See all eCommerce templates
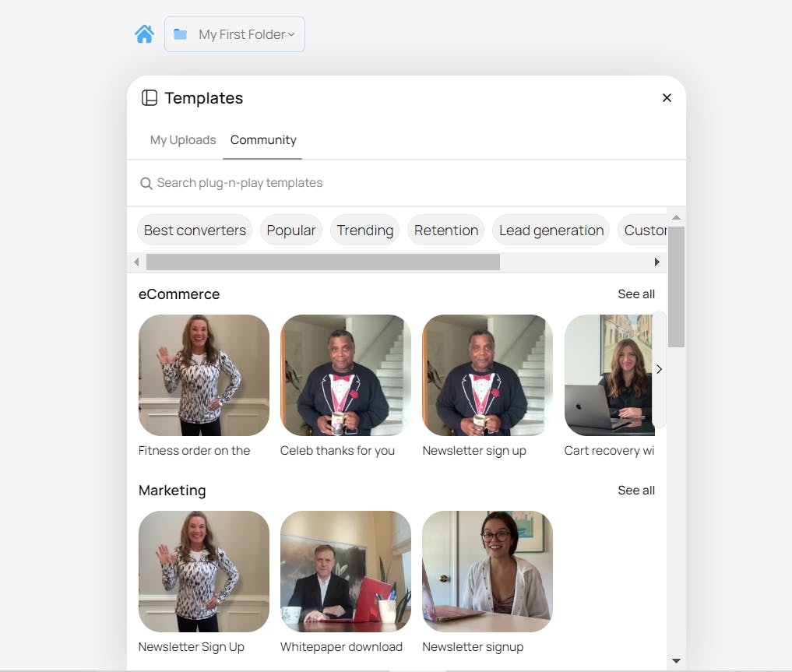The height and width of the screenshot is (672, 792). click(x=636, y=294)
